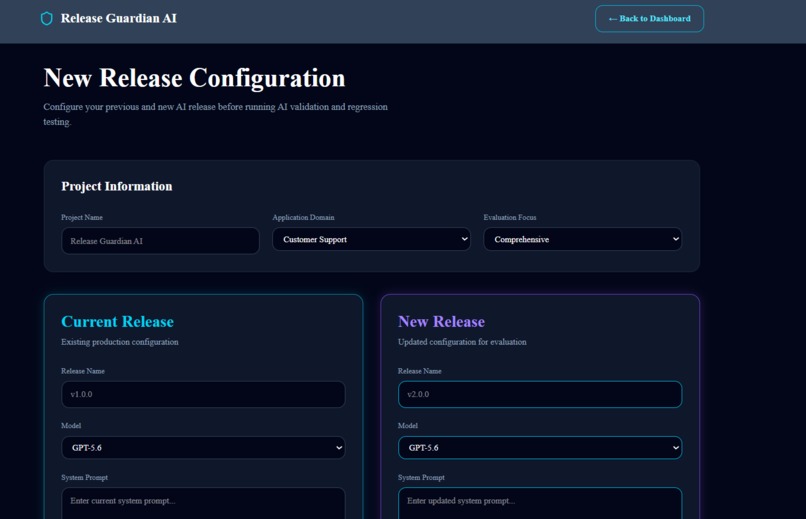Click the "Existing production configuration" subtitle

pos(120,342)
